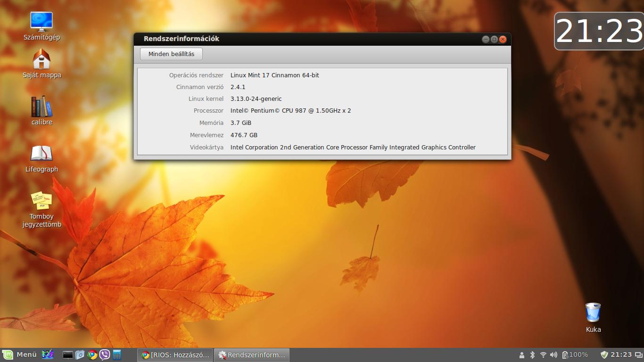Viewport: 644px width, 362px height.
Task: Open the update manager shield icon
Action: tap(604, 355)
